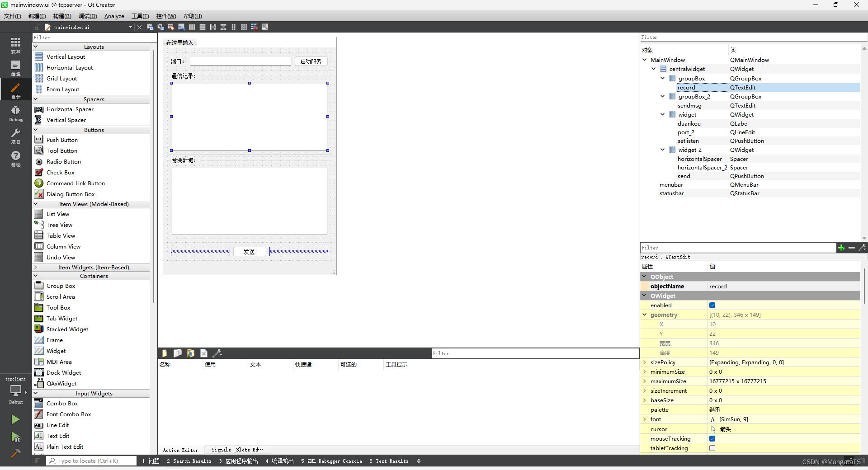This screenshot has height=470, width=868.
Task: Click objectName value record
Action: click(x=783, y=286)
